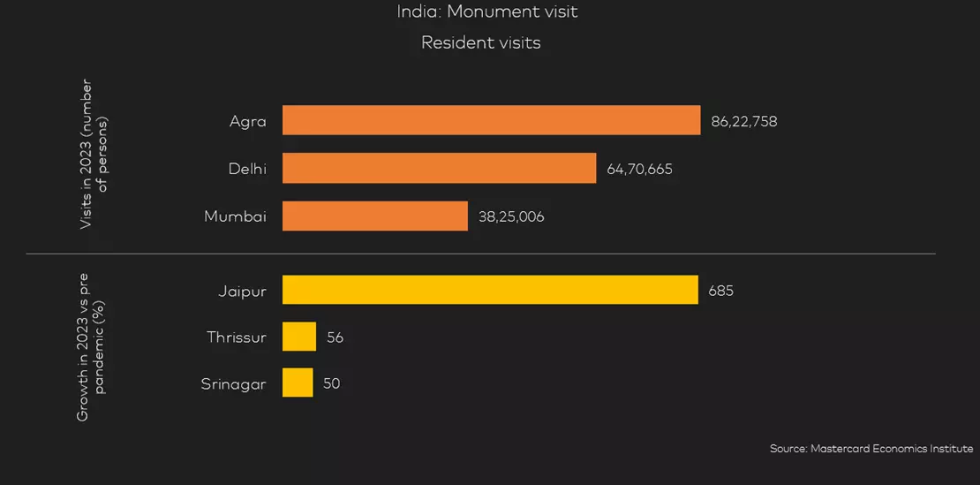Click the Mumbai orange bar
Viewport: 980px width, 485px height.
375,216
